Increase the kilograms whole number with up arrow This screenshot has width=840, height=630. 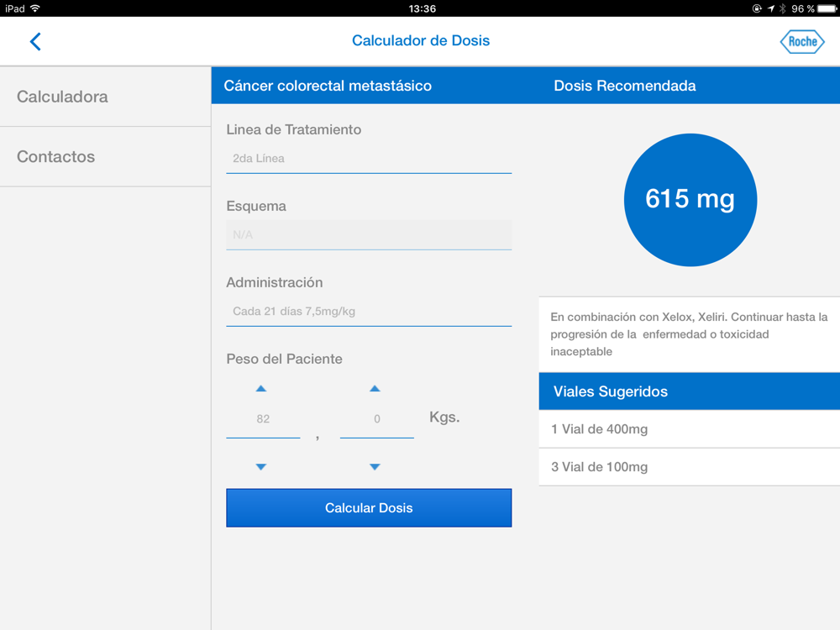pyautogui.click(x=261, y=389)
